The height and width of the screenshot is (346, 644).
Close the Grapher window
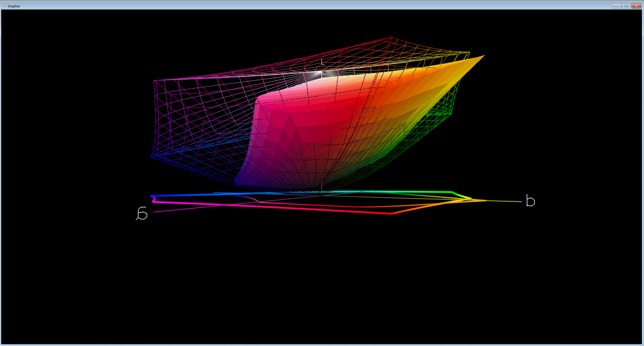pyautogui.click(x=636, y=5)
